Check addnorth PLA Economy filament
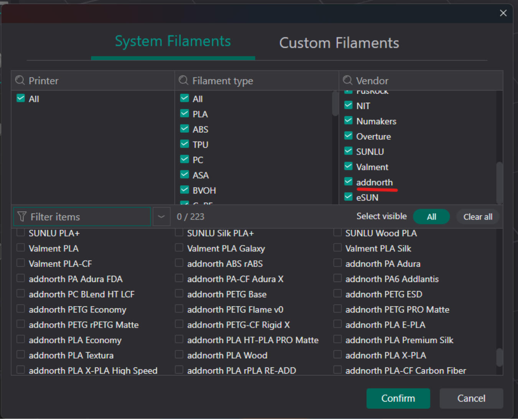The width and height of the screenshot is (518, 420). (21, 339)
